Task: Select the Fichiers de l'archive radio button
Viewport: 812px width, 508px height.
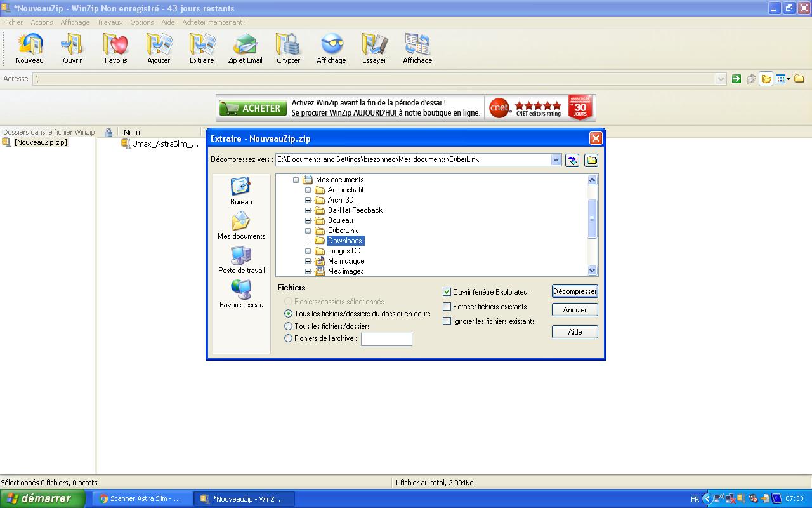Action: click(289, 338)
